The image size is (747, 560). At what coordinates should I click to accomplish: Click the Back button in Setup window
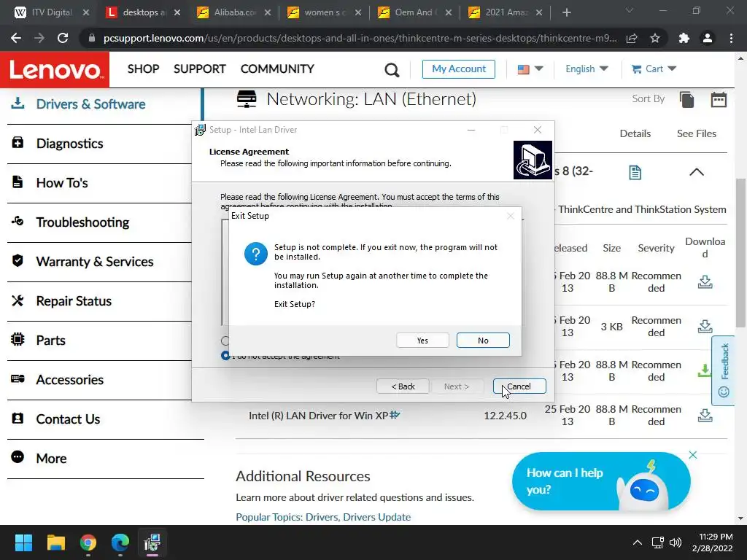click(x=403, y=386)
